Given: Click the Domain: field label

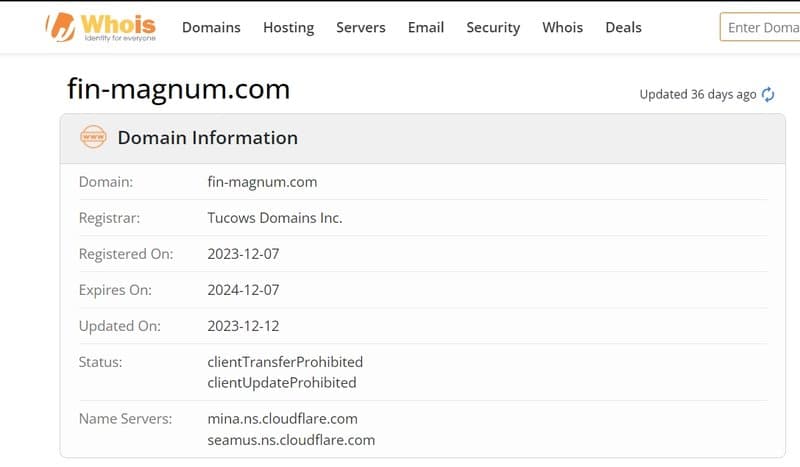Looking at the screenshot, I should [106, 182].
